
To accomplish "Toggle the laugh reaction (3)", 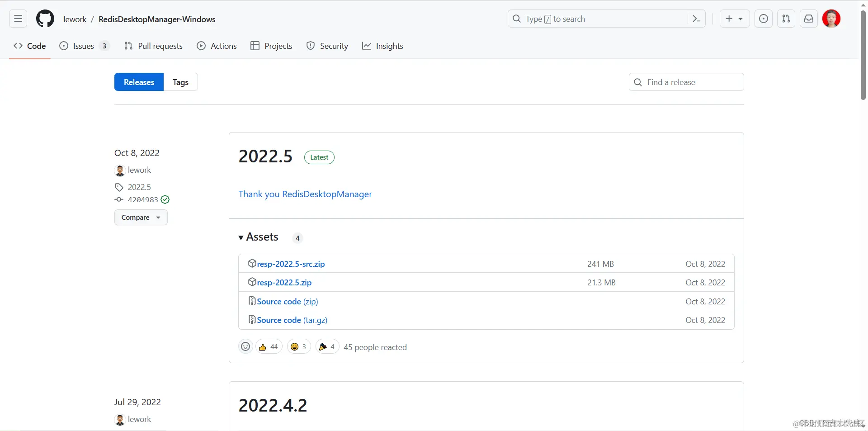I will [299, 347].
